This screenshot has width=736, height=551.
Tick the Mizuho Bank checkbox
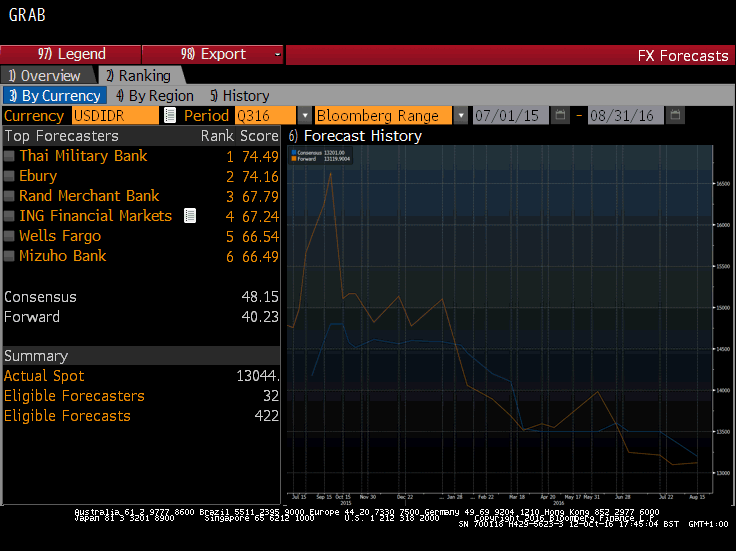pyautogui.click(x=9, y=256)
